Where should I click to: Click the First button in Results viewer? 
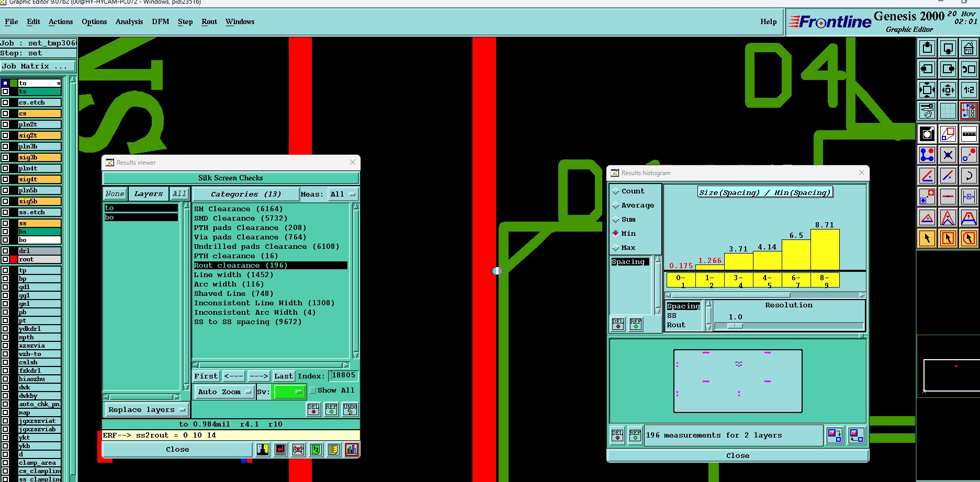point(206,376)
